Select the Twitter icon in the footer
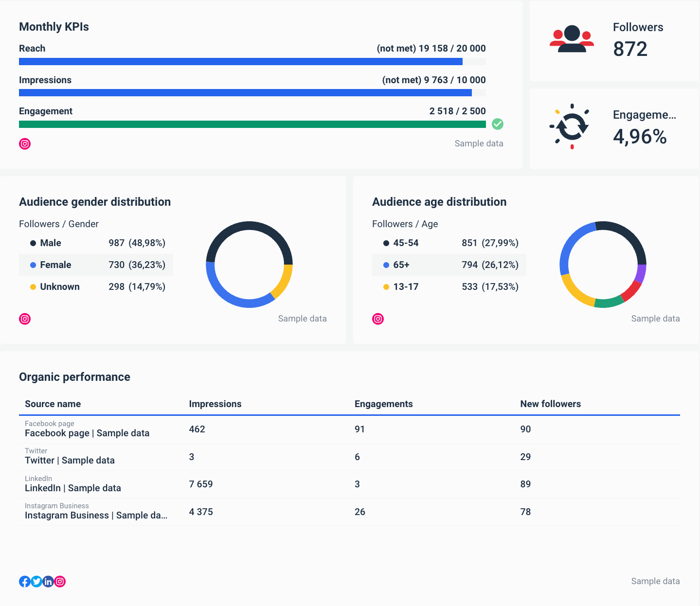 [36, 581]
